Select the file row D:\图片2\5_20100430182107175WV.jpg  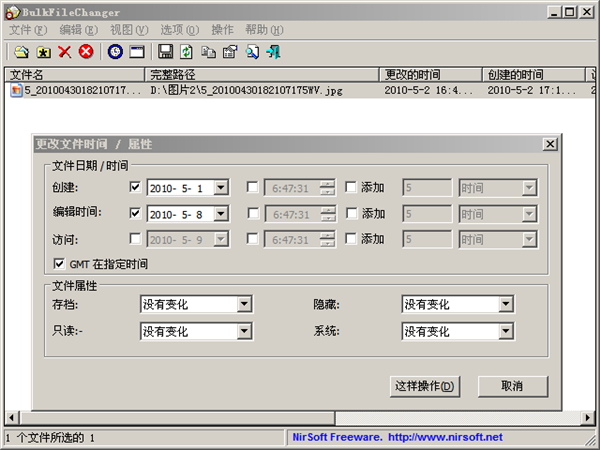tap(300, 90)
